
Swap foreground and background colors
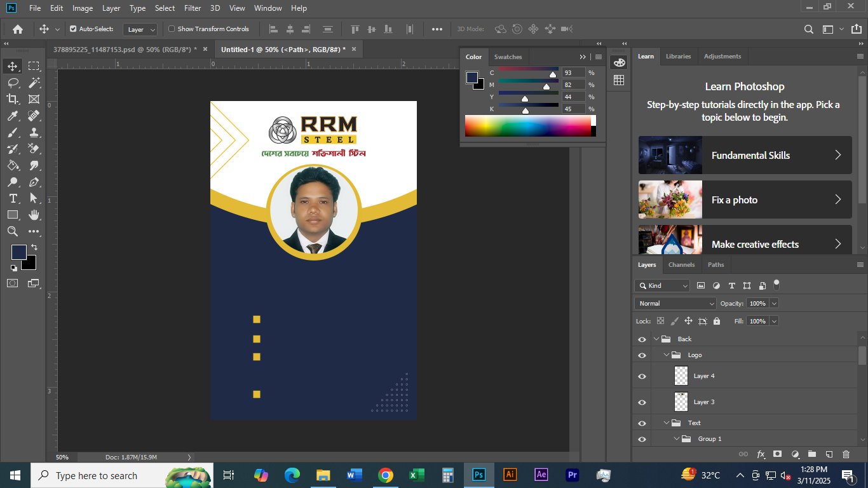click(34, 247)
